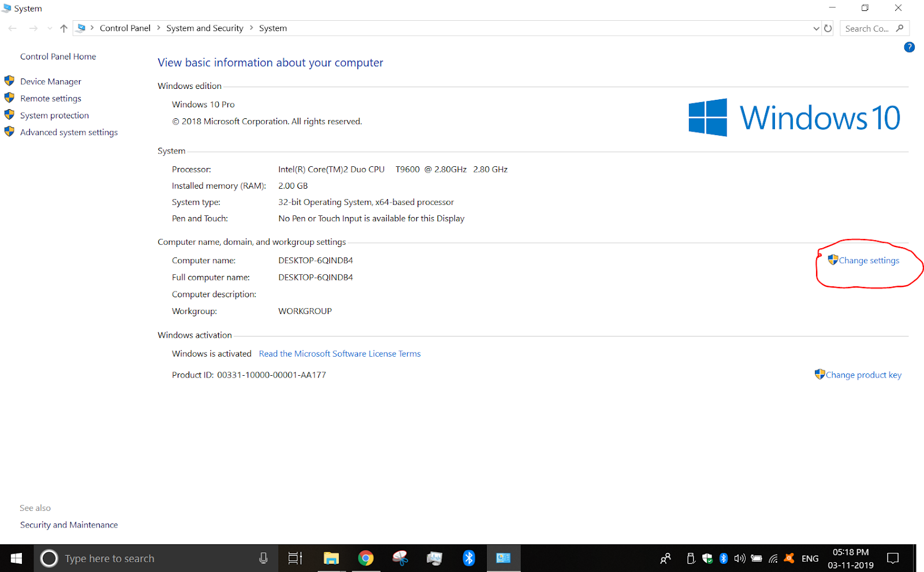Select the Windows 10 Pro edition text
924x572 pixels.
point(203,104)
